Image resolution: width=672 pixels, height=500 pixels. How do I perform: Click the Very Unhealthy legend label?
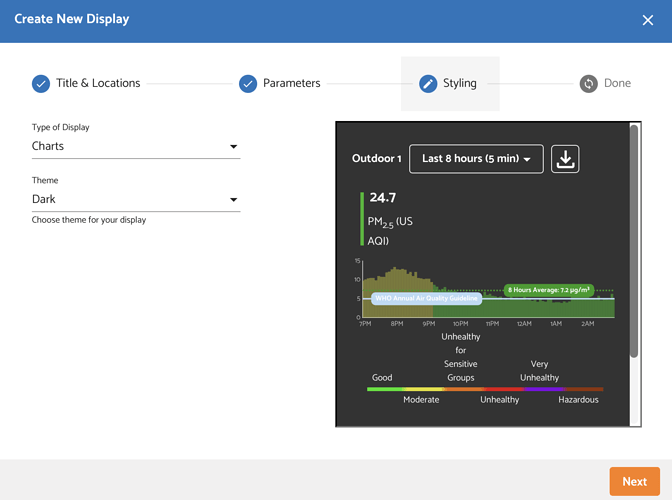[539, 371]
